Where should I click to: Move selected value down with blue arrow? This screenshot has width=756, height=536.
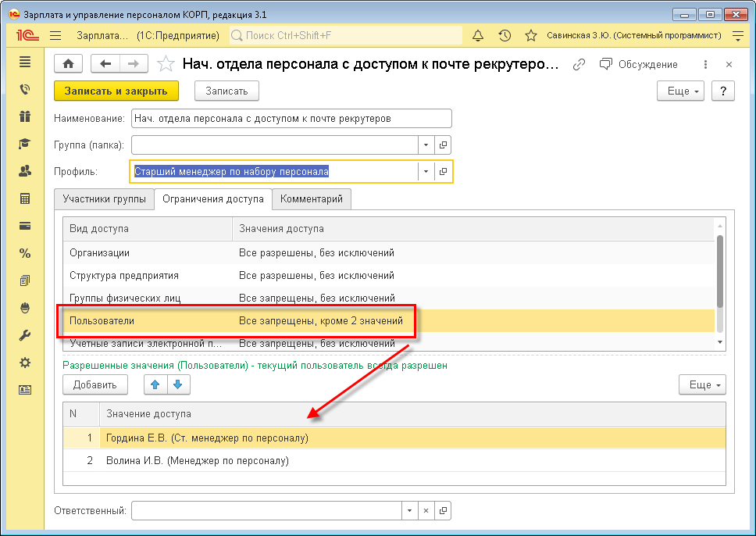[177, 384]
